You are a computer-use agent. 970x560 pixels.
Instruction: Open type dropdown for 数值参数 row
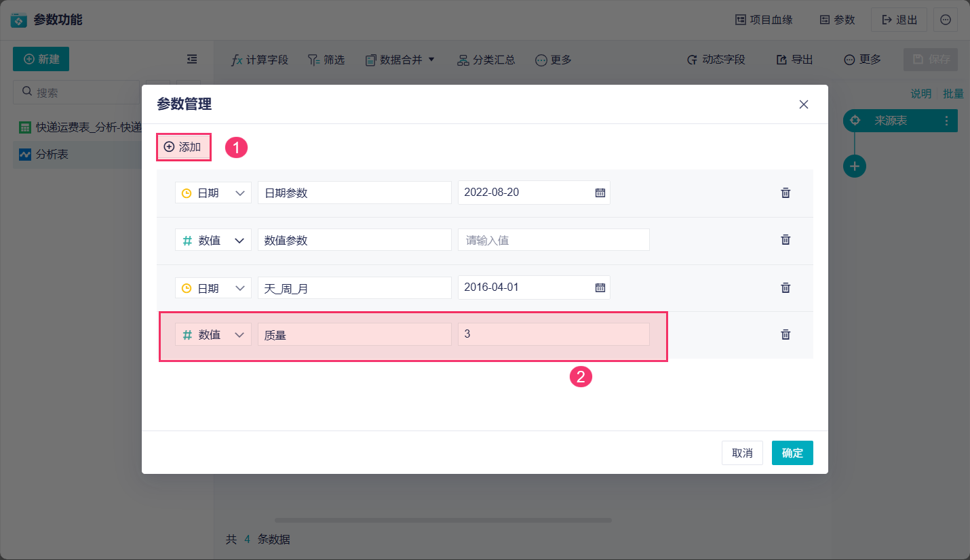point(213,240)
